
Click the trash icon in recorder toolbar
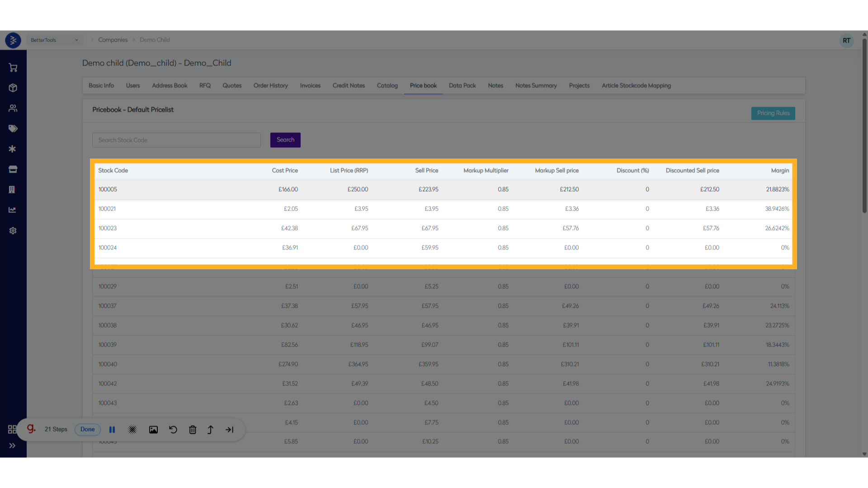coord(193,430)
